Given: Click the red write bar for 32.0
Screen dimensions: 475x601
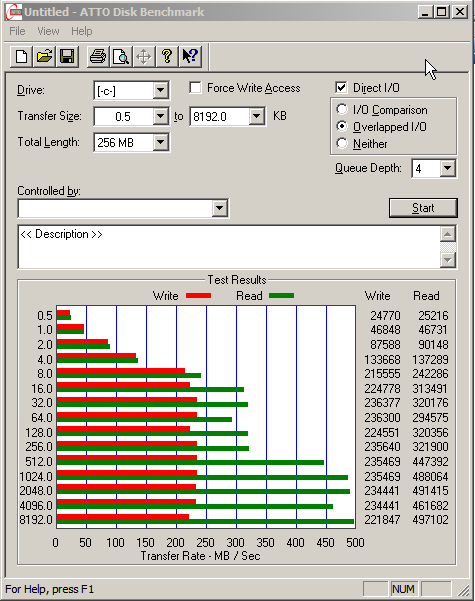Looking at the screenshot, I should coord(127,400).
